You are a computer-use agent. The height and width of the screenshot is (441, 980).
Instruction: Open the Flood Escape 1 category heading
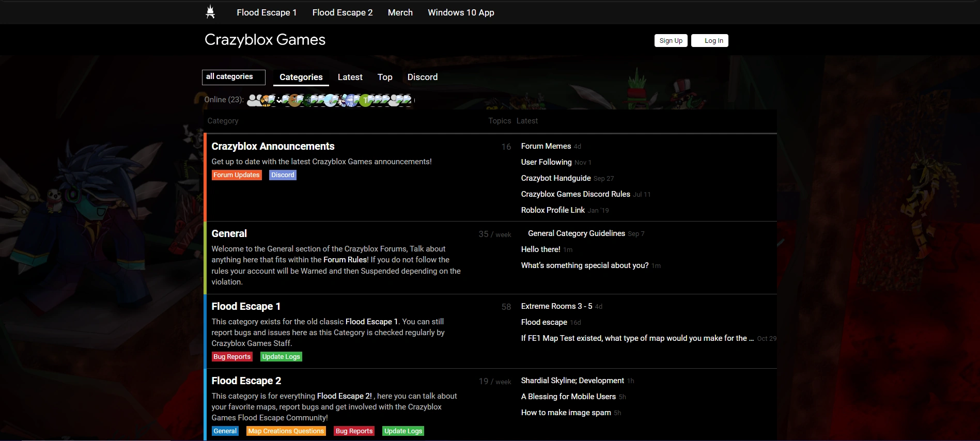[246, 307]
